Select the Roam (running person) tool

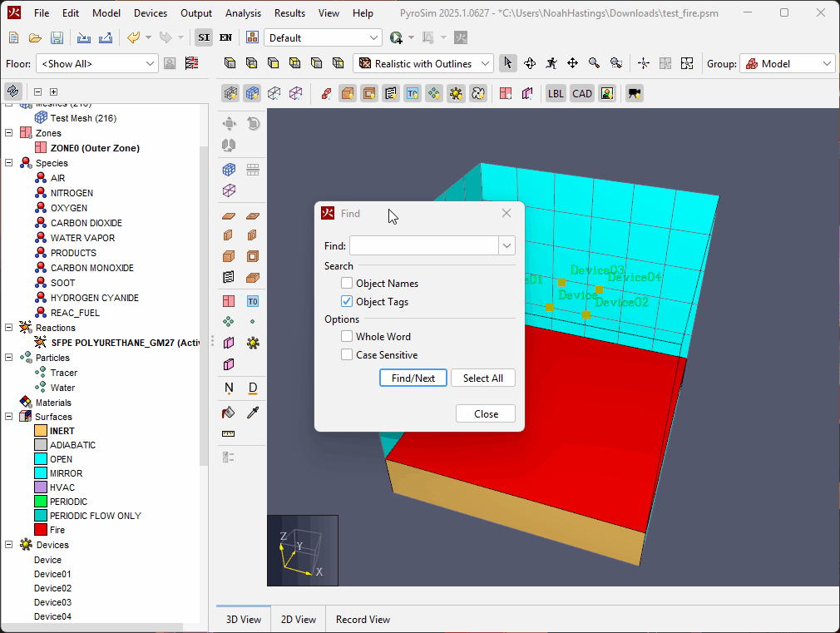(x=551, y=63)
